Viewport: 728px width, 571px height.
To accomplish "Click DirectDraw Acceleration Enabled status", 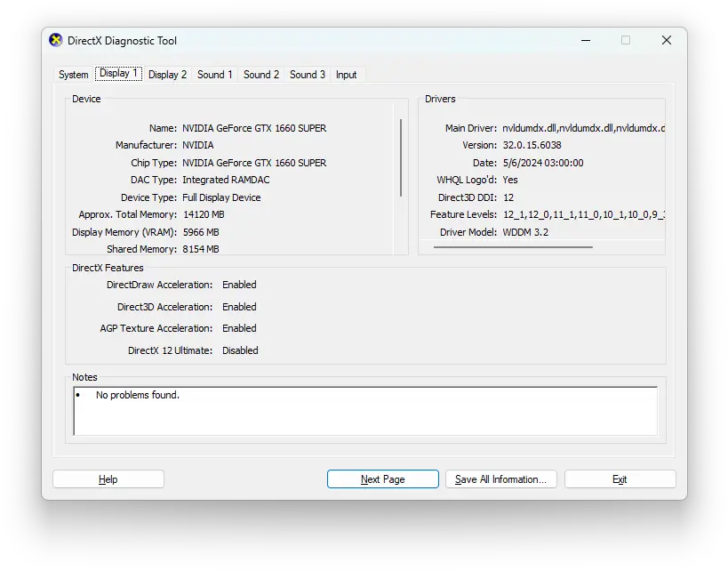I will click(239, 285).
